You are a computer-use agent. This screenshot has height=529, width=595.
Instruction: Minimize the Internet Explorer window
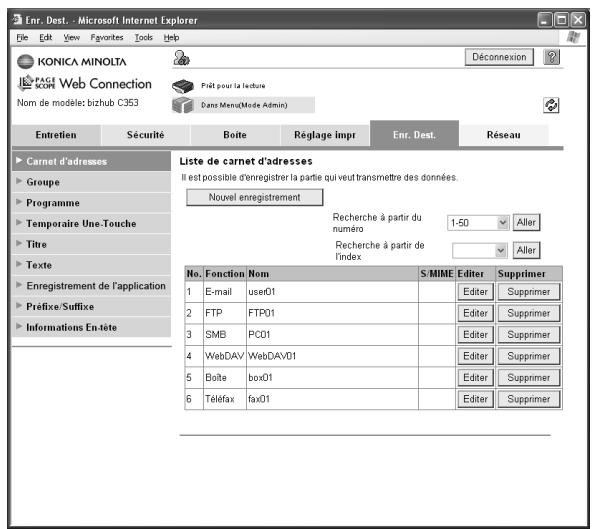(x=545, y=20)
